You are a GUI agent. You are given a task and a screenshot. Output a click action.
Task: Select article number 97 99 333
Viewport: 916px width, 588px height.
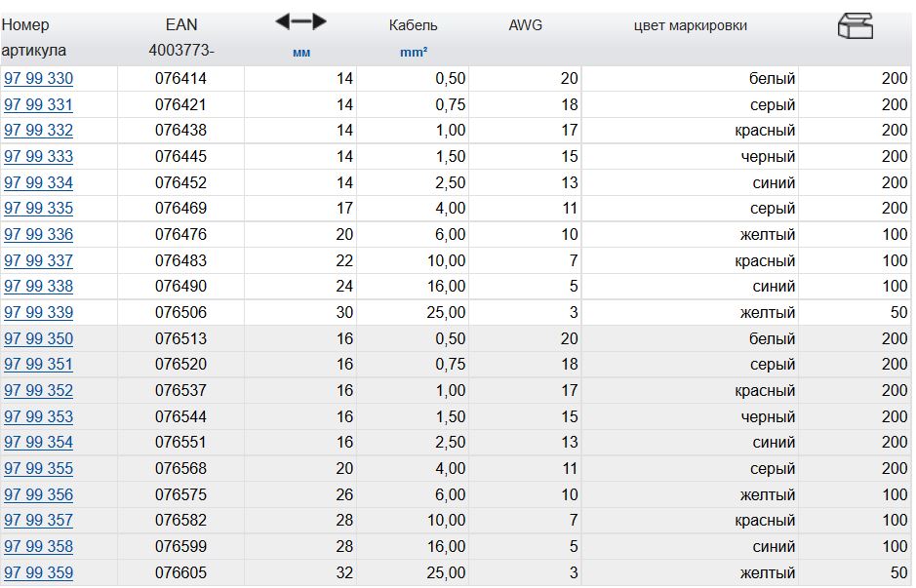click(38, 157)
